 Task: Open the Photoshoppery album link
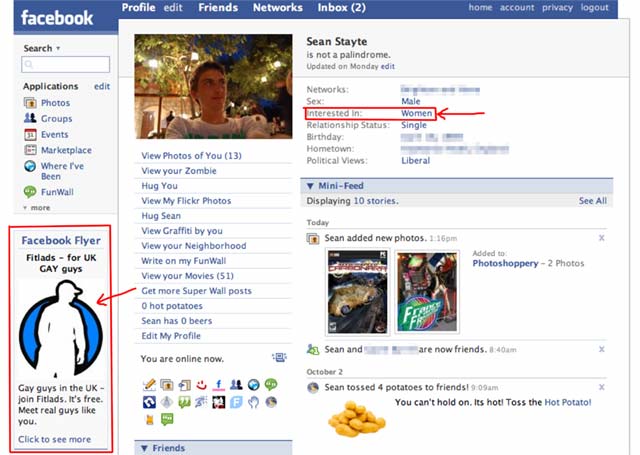[505, 263]
